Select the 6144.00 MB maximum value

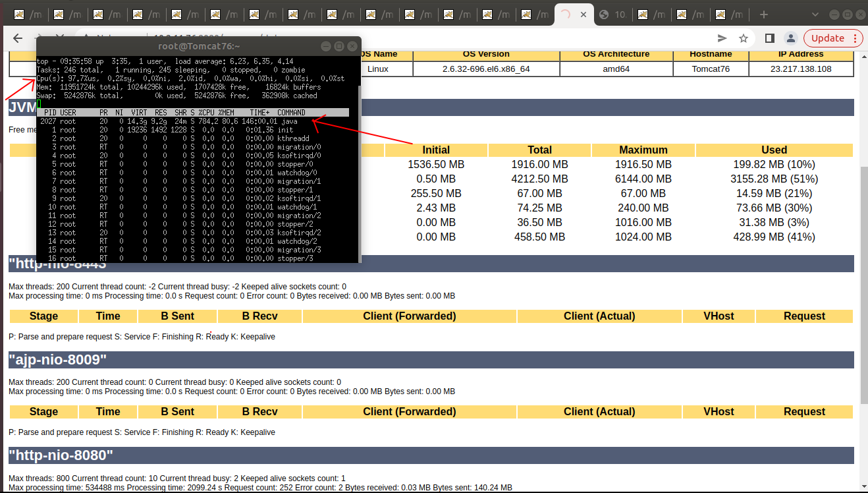(643, 179)
